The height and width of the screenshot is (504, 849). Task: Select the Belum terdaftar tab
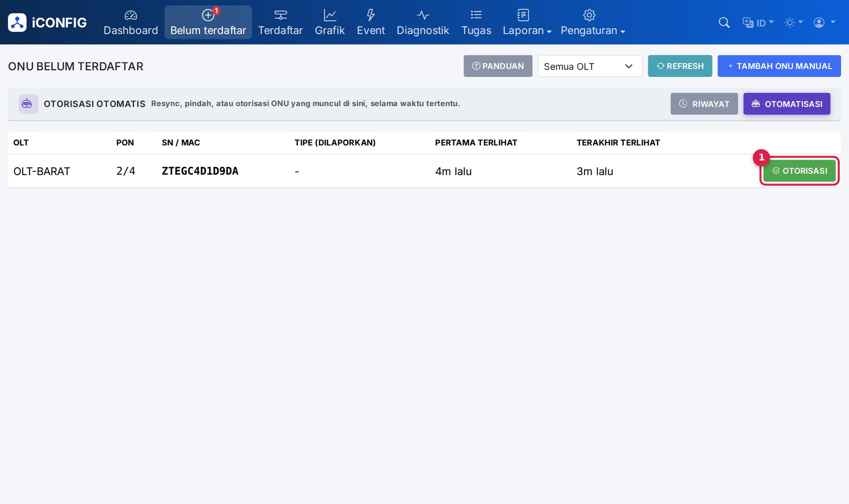pyautogui.click(x=208, y=23)
